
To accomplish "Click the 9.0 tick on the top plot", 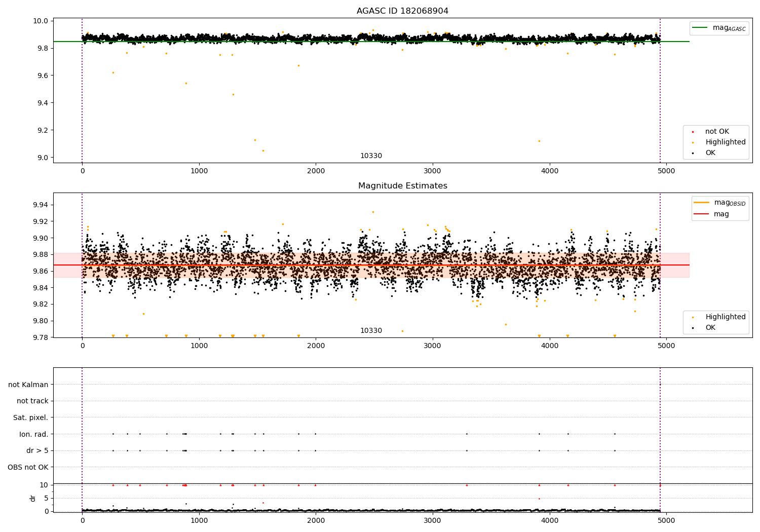I will pyautogui.click(x=43, y=158).
